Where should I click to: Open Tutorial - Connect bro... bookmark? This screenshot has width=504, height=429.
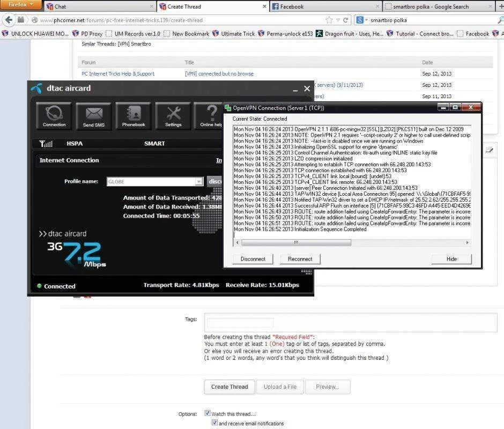click(420, 33)
